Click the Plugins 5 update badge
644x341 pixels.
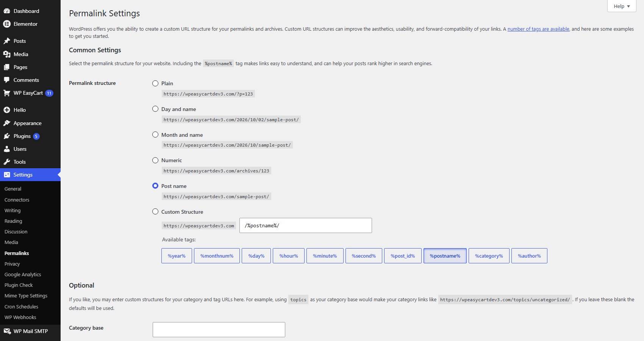36,136
